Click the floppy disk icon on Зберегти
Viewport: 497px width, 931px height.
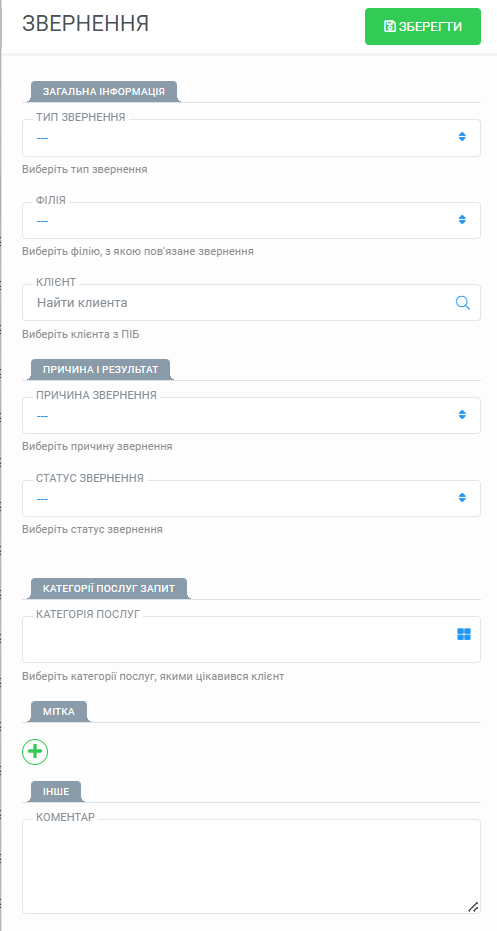pos(390,26)
